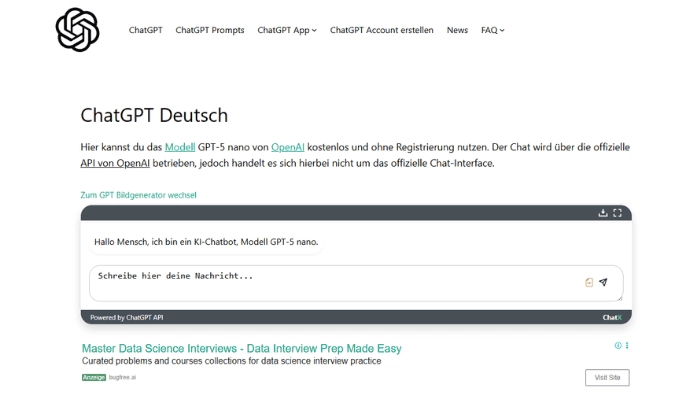Click the Visit Site button
Screen dimensions: 700x400
coord(607,377)
